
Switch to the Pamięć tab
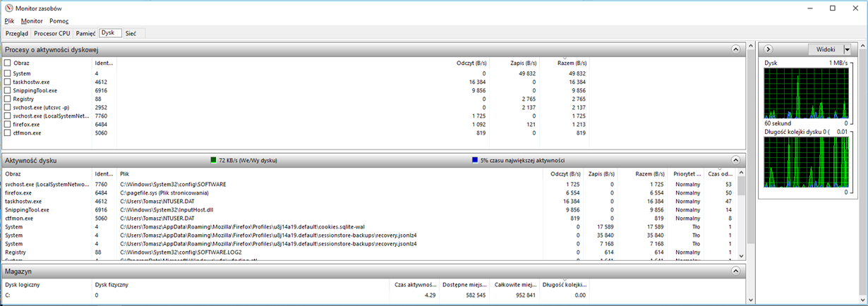point(85,33)
